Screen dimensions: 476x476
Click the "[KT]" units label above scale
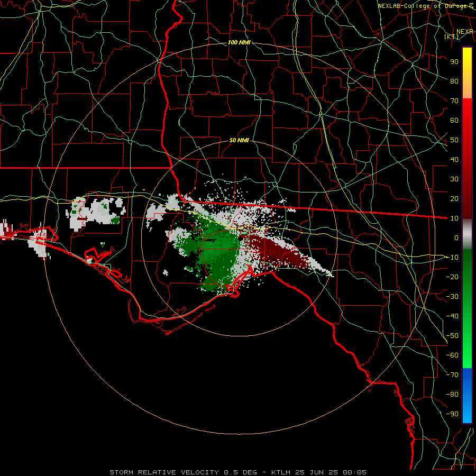451,36
